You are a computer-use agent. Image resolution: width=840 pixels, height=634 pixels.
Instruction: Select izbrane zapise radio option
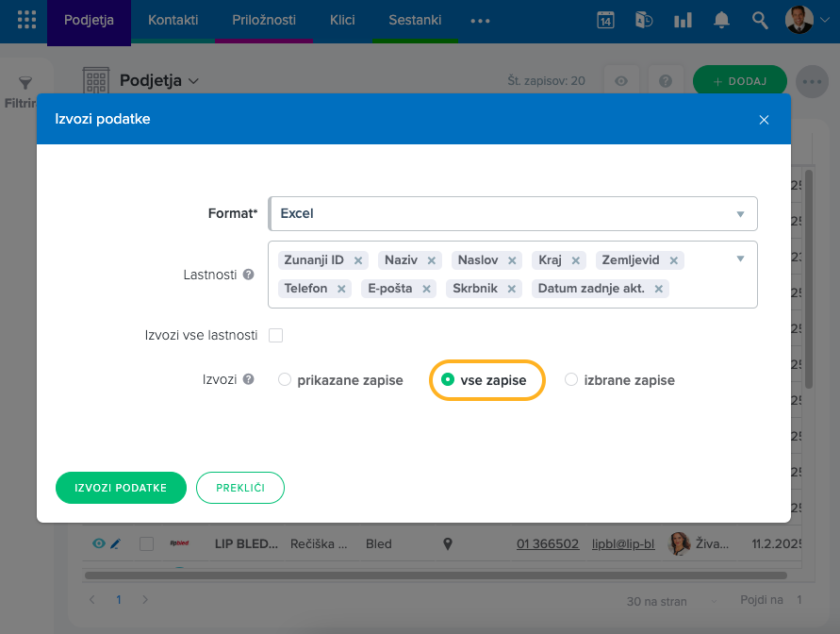[570, 380]
